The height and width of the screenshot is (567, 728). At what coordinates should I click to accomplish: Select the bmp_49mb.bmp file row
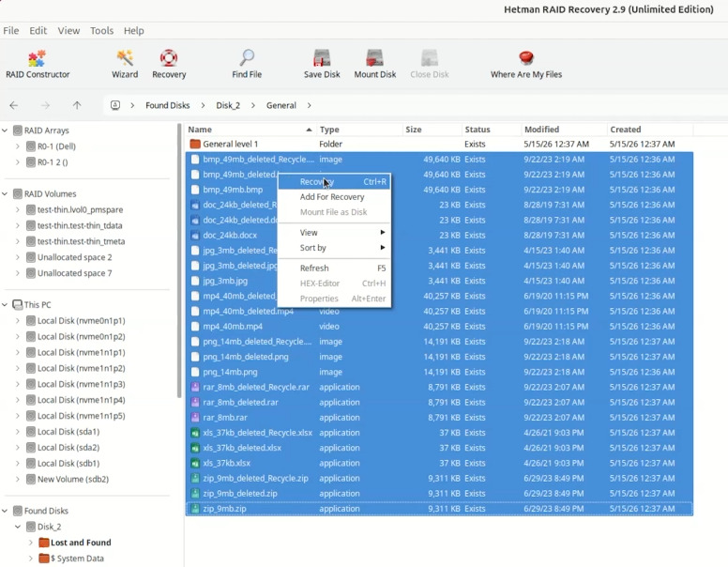coord(439,190)
